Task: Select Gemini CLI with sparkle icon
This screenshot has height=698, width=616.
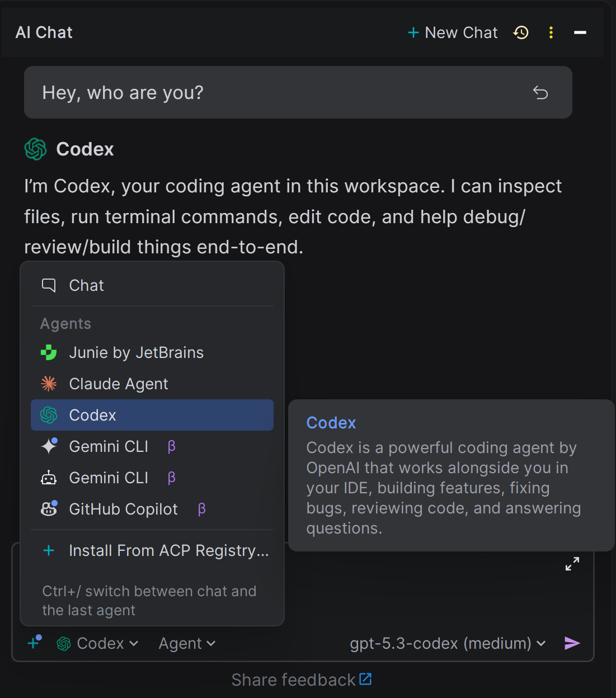Action: click(x=152, y=446)
